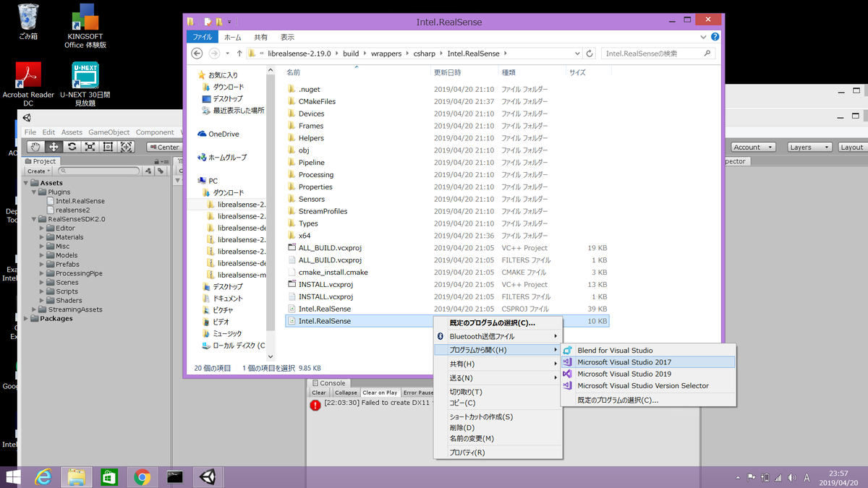Collapse RealSenseSDK2.0 folder arrow
The image size is (868, 488).
point(34,219)
